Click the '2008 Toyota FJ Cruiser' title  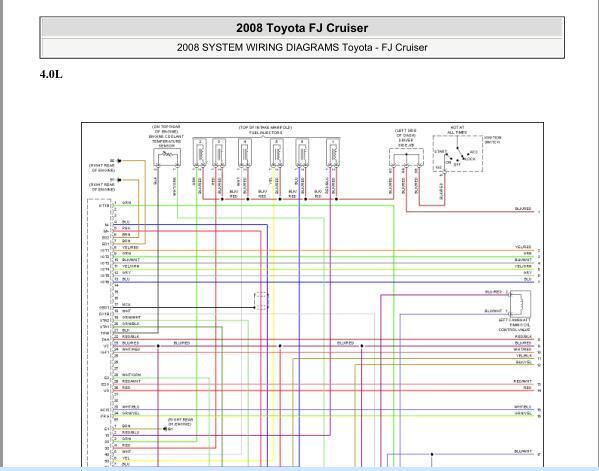[x=302, y=28]
